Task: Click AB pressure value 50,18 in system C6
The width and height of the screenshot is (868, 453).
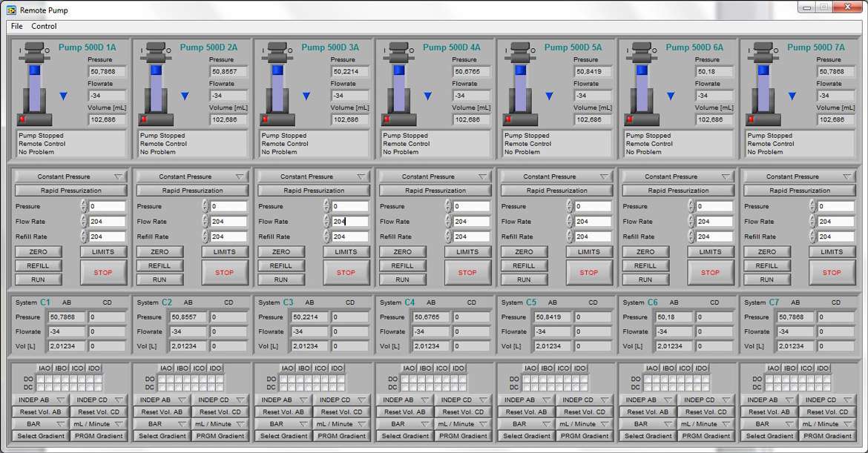Action: (x=673, y=317)
